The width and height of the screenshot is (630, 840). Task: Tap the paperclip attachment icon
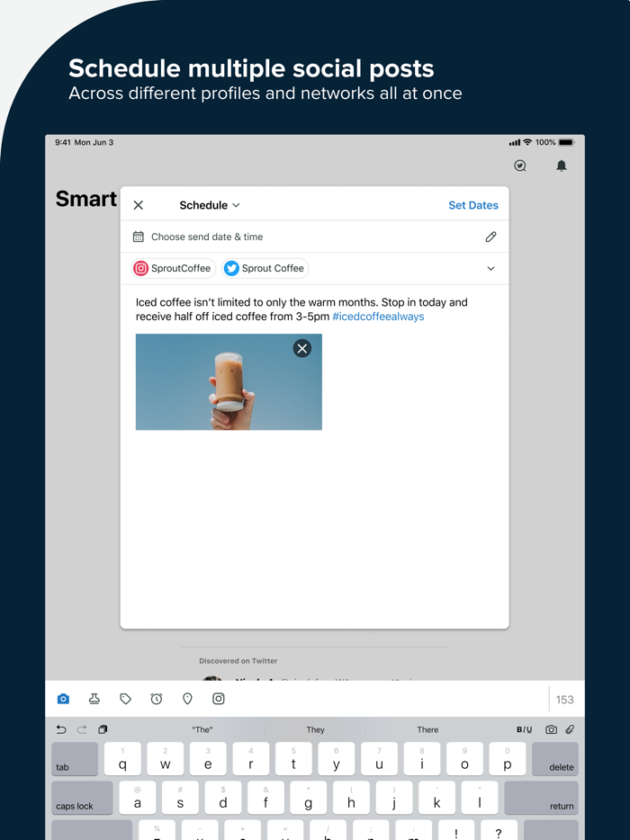point(570,729)
